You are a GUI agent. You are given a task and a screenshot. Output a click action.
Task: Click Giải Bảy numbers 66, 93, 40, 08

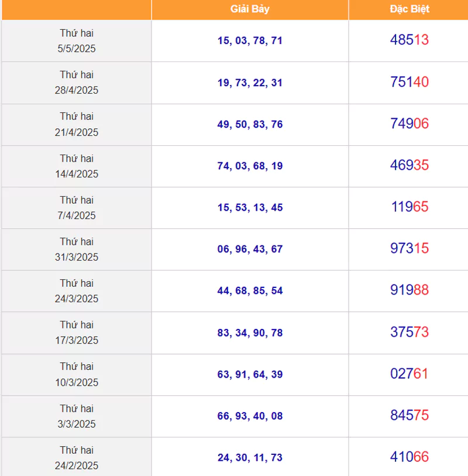[250, 416]
